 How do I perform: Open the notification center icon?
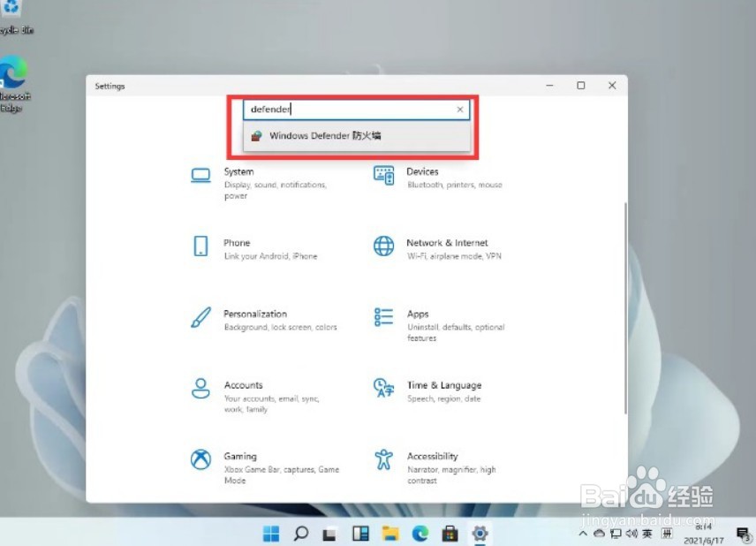[x=744, y=535]
